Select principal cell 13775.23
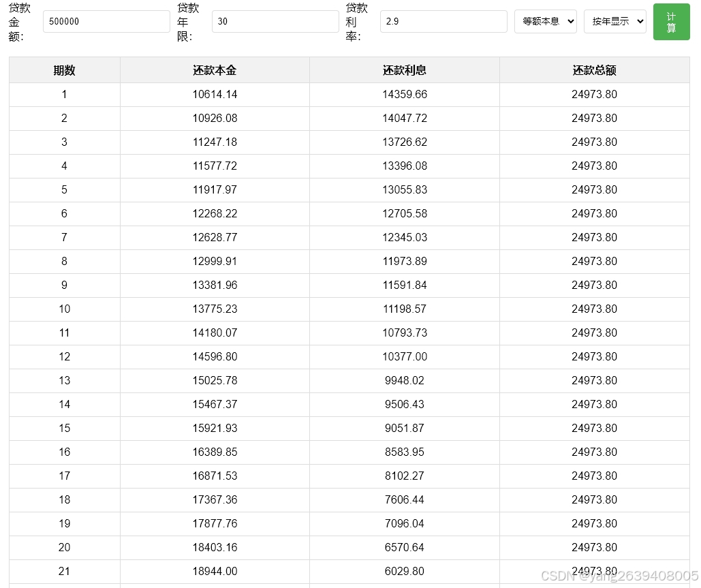Image resolution: width=701 pixels, height=588 pixels. pyautogui.click(x=215, y=309)
